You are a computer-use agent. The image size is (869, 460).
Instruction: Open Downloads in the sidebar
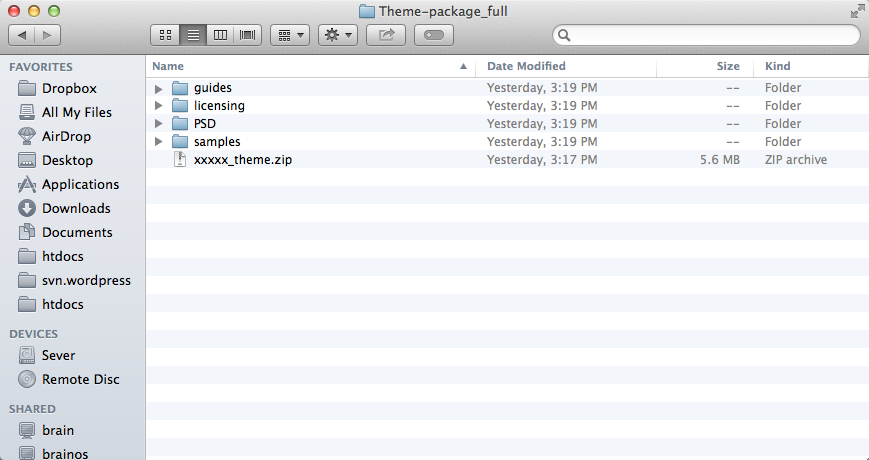pyautogui.click(x=76, y=208)
